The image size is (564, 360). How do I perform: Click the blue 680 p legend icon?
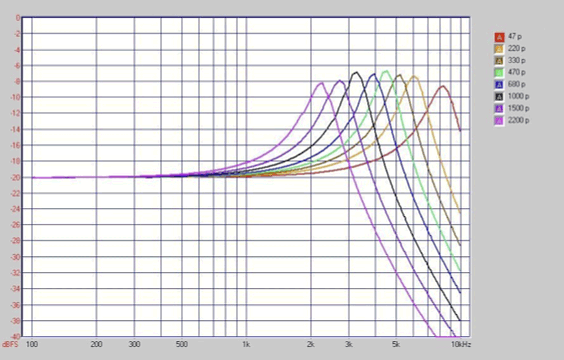[499, 85]
